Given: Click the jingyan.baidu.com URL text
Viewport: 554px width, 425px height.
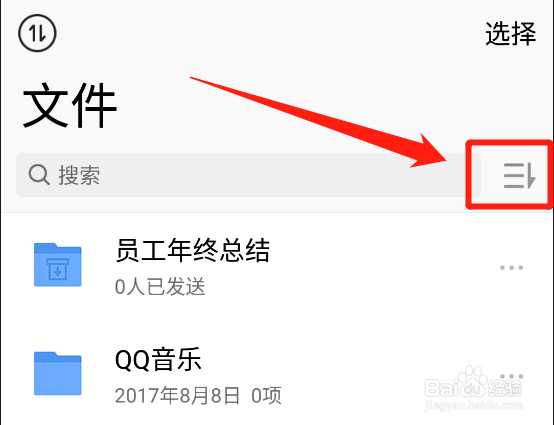Looking at the screenshot, I should (473, 405).
